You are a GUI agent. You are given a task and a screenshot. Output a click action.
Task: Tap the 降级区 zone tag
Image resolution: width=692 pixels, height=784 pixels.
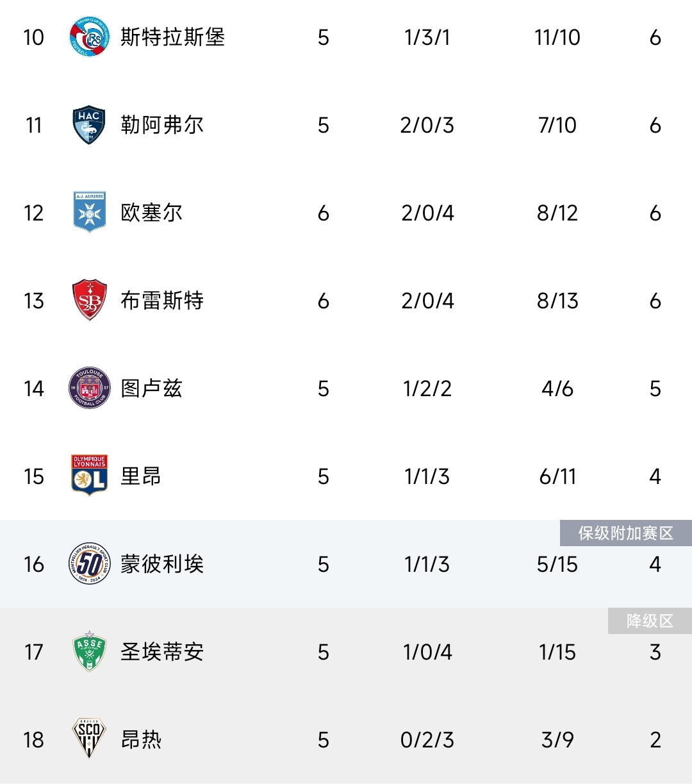[650, 621]
